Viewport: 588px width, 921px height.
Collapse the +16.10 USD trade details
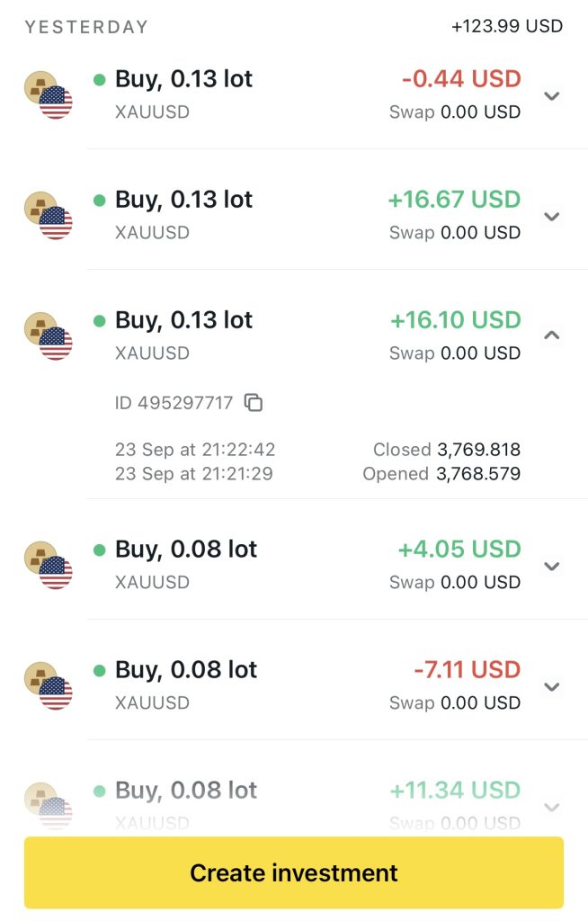pyautogui.click(x=553, y=335)
